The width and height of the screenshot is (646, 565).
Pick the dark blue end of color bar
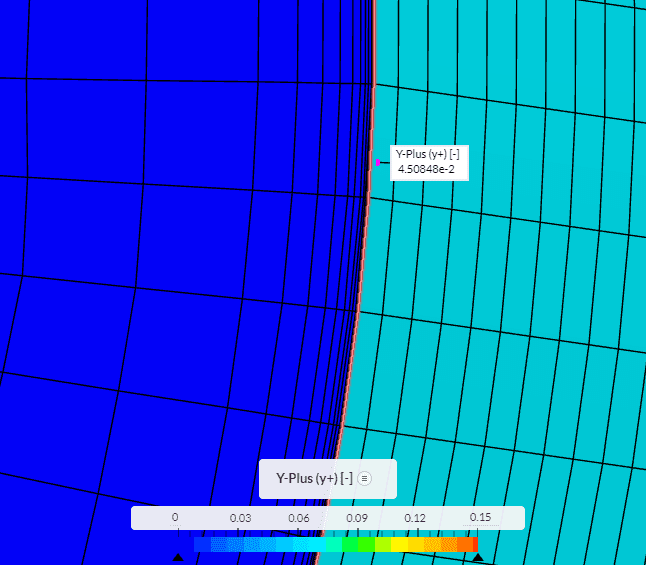[x=200, y=545]
